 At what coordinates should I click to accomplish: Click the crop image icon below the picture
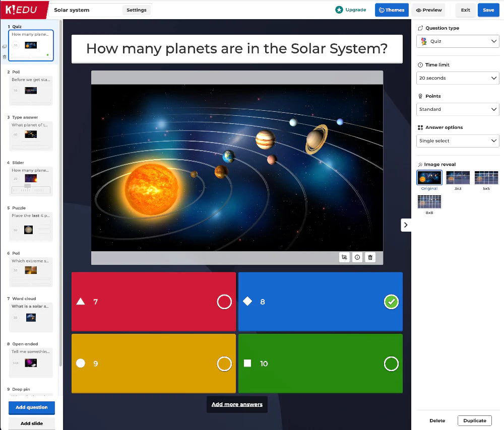coord(344,257)
